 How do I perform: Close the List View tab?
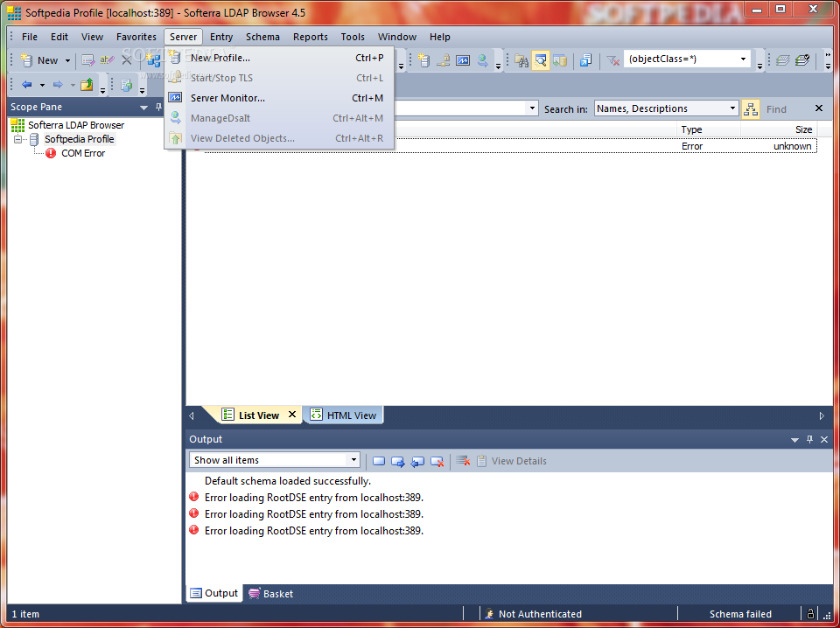point(292,415)
